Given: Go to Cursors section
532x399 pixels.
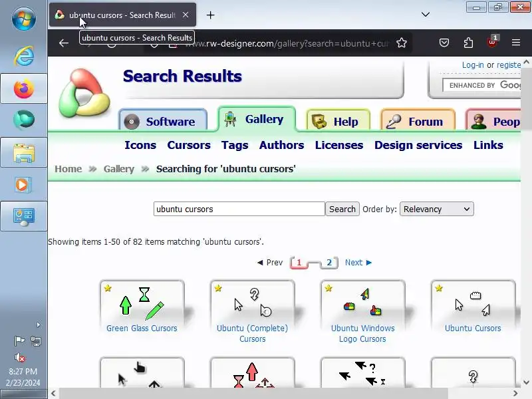Looking at the screenshot, I should pos(189,145).
